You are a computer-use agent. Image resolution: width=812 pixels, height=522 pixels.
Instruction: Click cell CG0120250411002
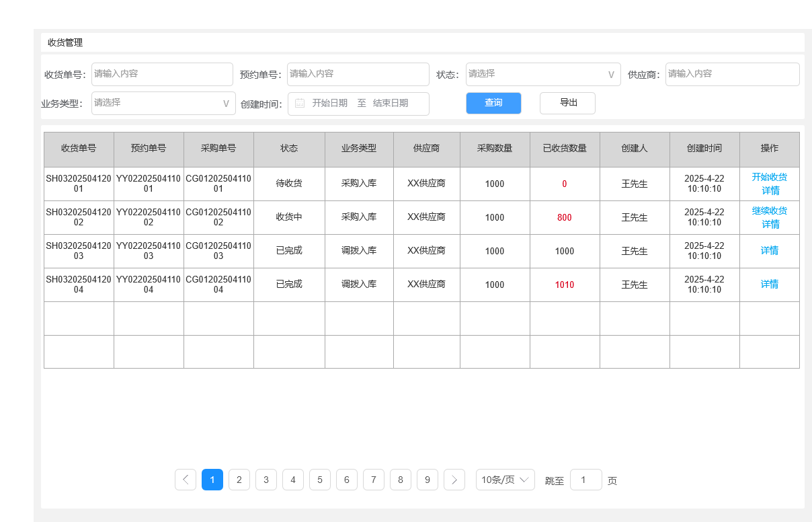218,217
